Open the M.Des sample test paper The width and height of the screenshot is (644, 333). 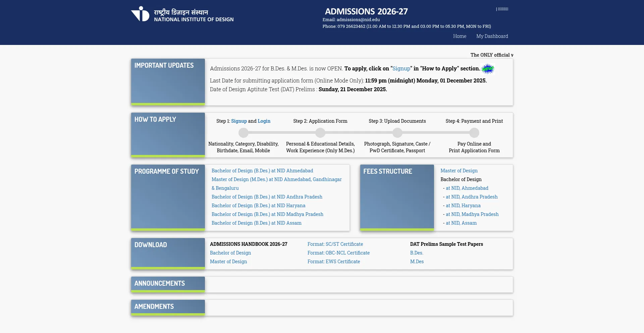(417, 262)
